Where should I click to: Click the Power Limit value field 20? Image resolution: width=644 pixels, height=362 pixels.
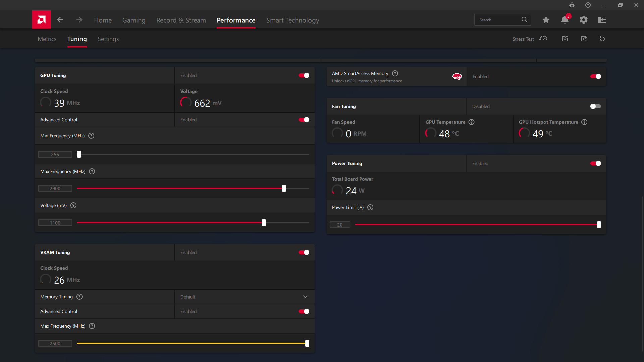pyautogui.click(x=340, y=225)
